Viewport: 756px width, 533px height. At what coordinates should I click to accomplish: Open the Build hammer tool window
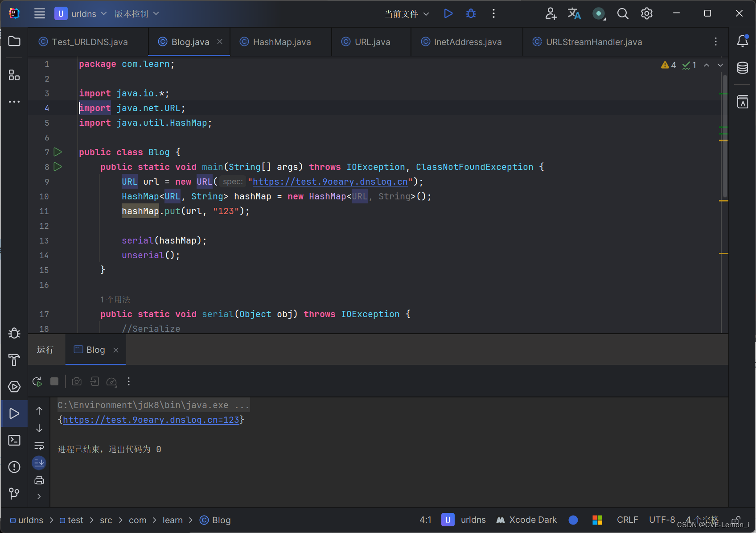[x=14, y=360]
